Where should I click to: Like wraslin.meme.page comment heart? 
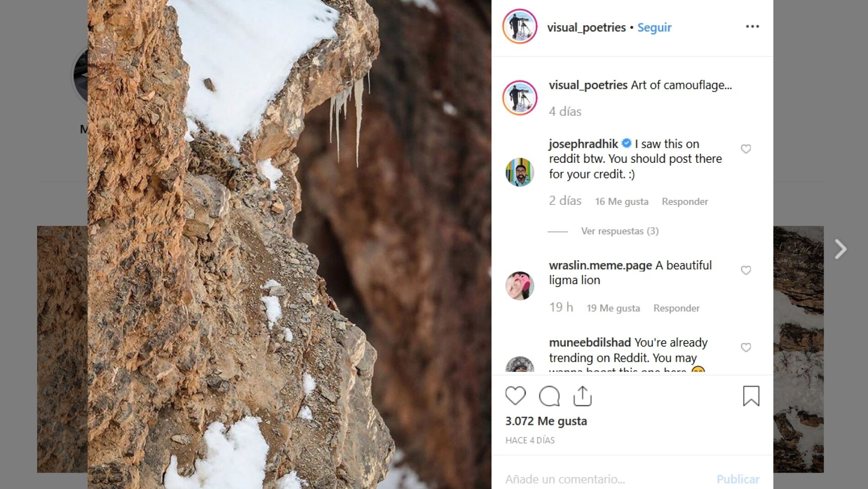coord(746,270)
